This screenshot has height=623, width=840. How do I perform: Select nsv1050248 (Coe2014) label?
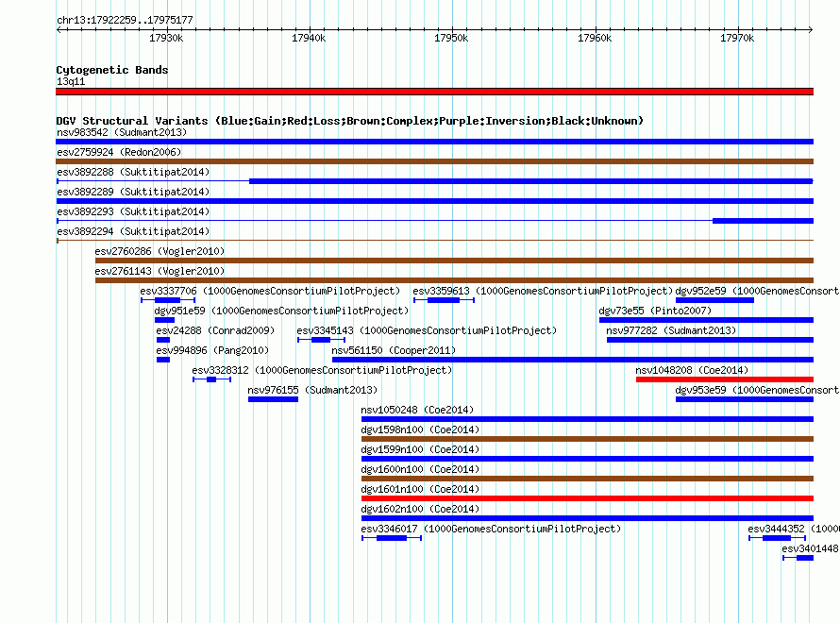pos(417,410)
